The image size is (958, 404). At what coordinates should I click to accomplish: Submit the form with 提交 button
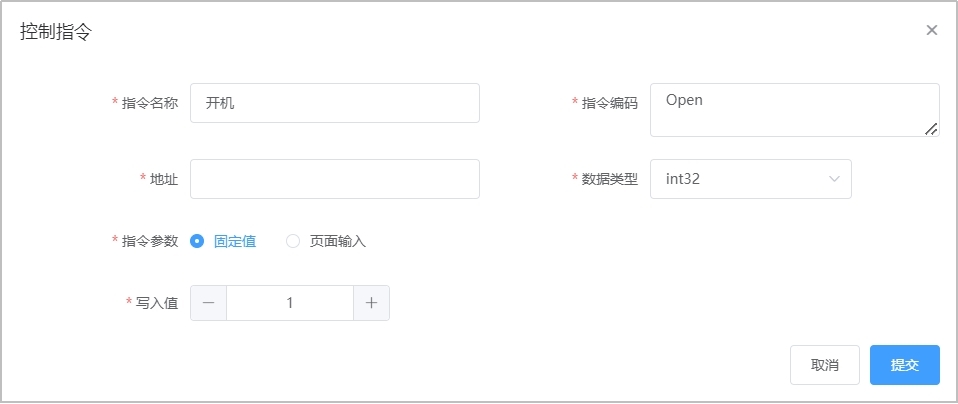pos(904,365)
